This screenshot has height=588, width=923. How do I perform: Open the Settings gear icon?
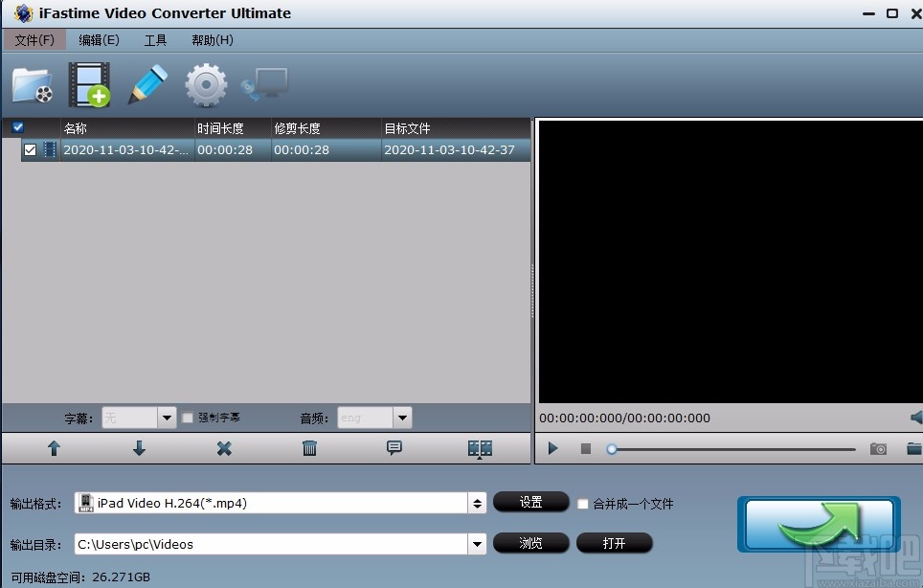click(205, 84)
